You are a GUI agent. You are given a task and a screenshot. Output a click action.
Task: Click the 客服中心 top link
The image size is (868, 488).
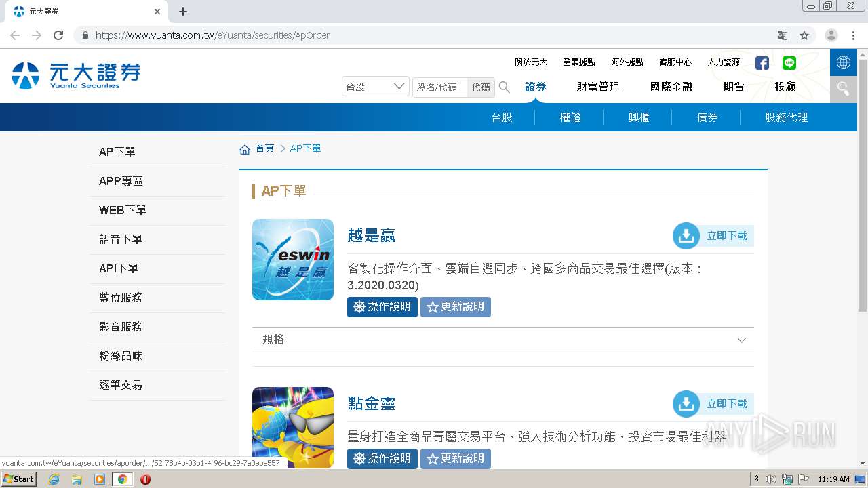(675, 62)
